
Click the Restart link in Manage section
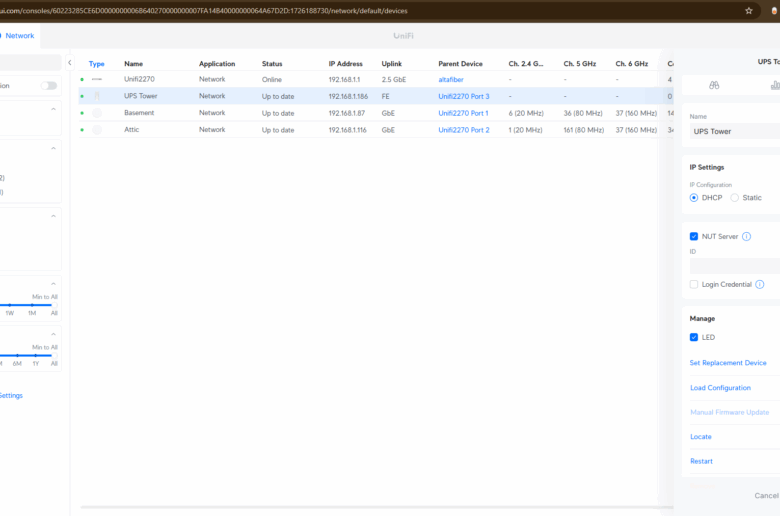(x=701, y=461)
